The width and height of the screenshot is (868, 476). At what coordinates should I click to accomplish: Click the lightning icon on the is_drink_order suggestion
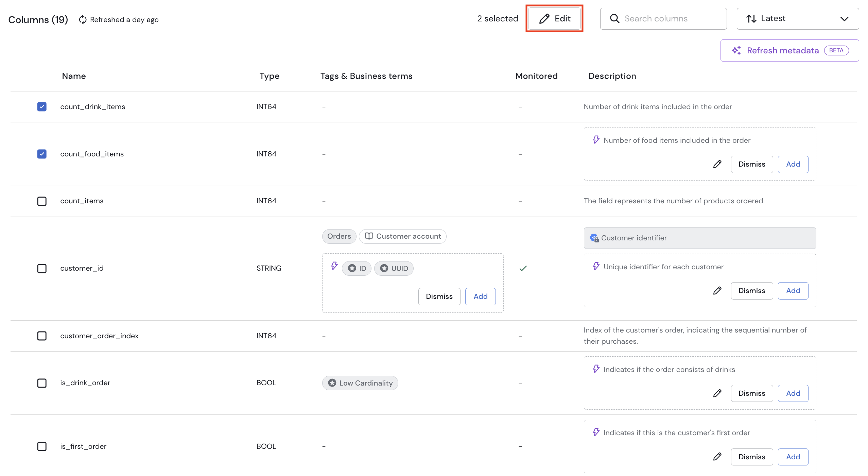[596, 369]
